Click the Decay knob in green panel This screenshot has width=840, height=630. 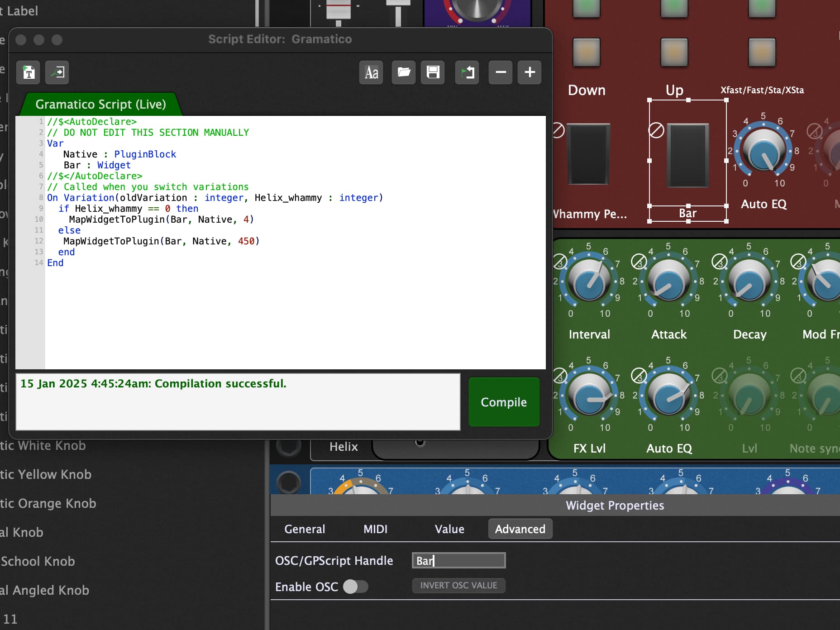coord(749,281)
